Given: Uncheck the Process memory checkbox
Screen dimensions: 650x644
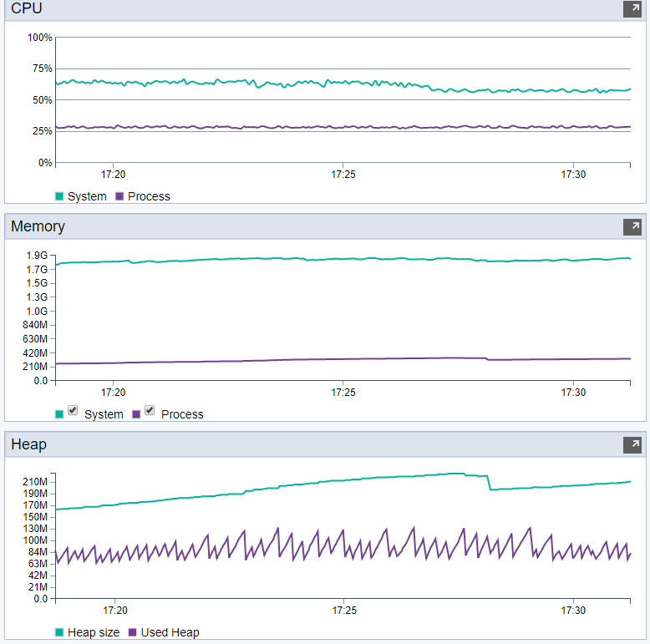Looking at the screenshot, I should pyautogui.click(x=150, y=410).
